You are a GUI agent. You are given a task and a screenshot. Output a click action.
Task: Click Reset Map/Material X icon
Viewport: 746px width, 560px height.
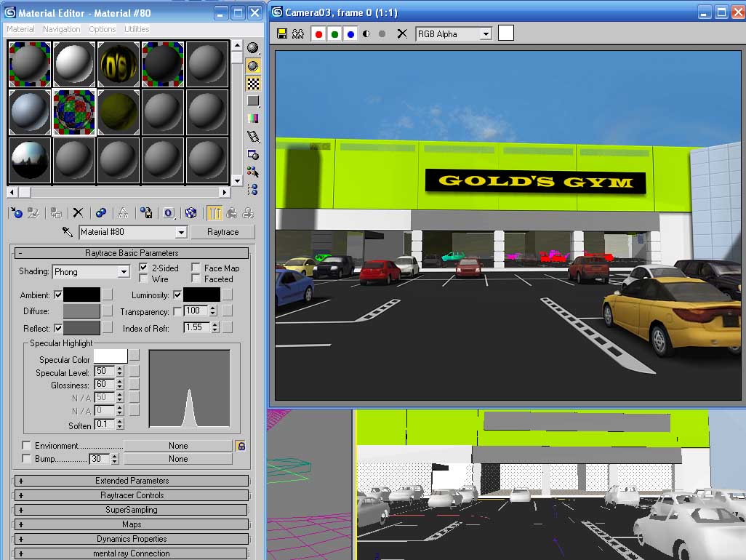click(78, 213)
